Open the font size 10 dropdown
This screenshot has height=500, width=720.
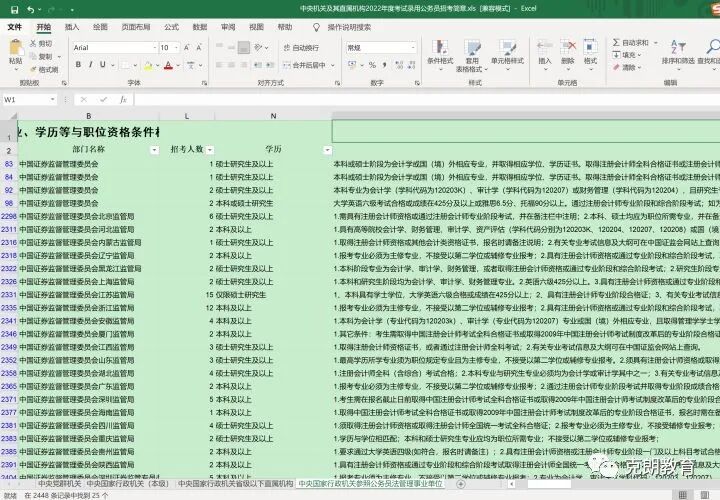click(176, 48)
